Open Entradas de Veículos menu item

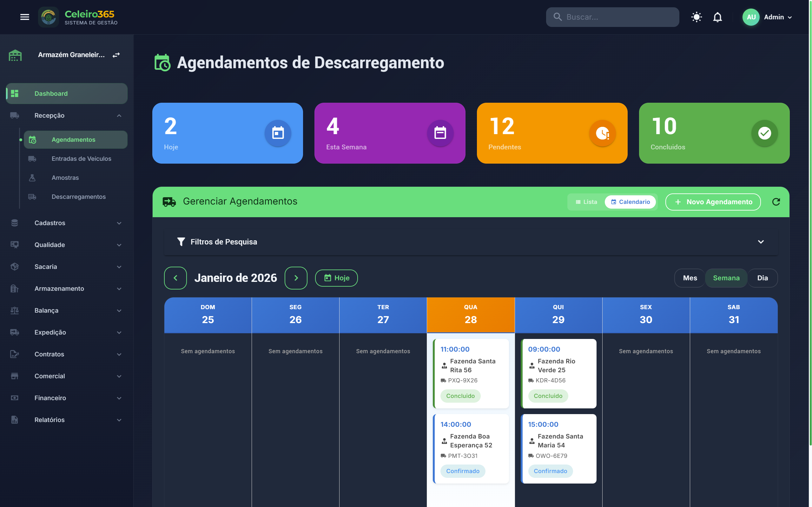point(81,159)
